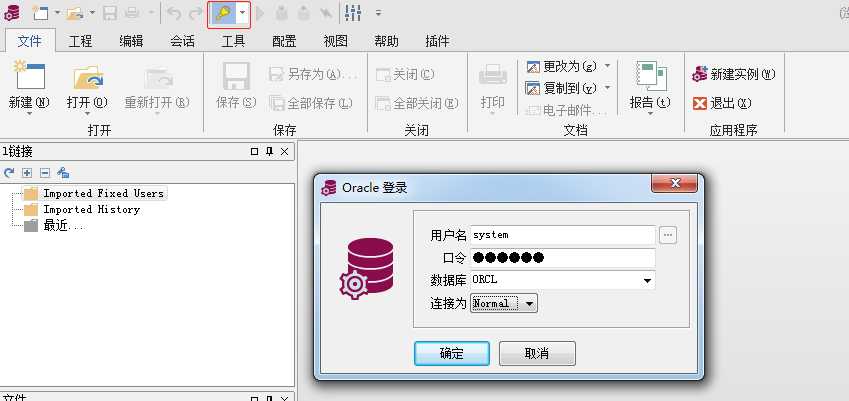
Task: Open the 报告(t) ribbon button
Action: pos(650,87)
